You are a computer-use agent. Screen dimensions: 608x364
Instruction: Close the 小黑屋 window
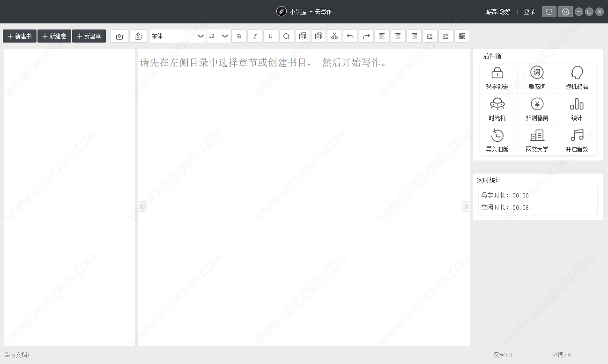tap(600, 12)
